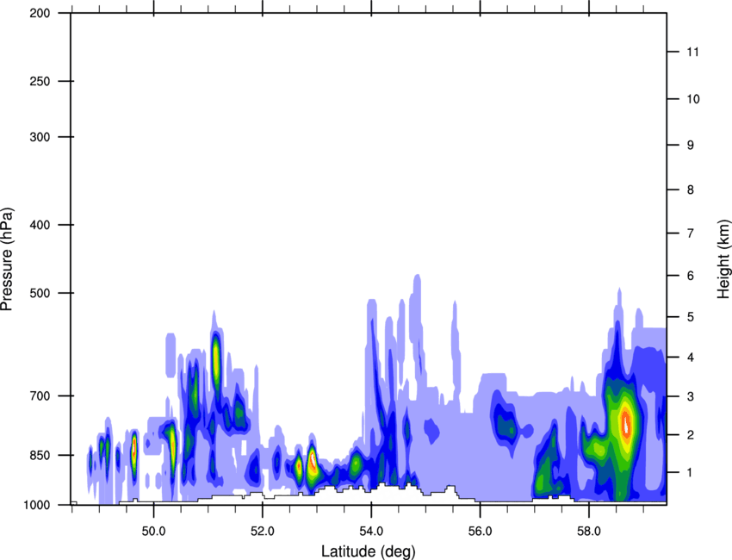The image size is (732, 560).
Task: Pick the 8 km height label
Action: [x=691, y=190]
